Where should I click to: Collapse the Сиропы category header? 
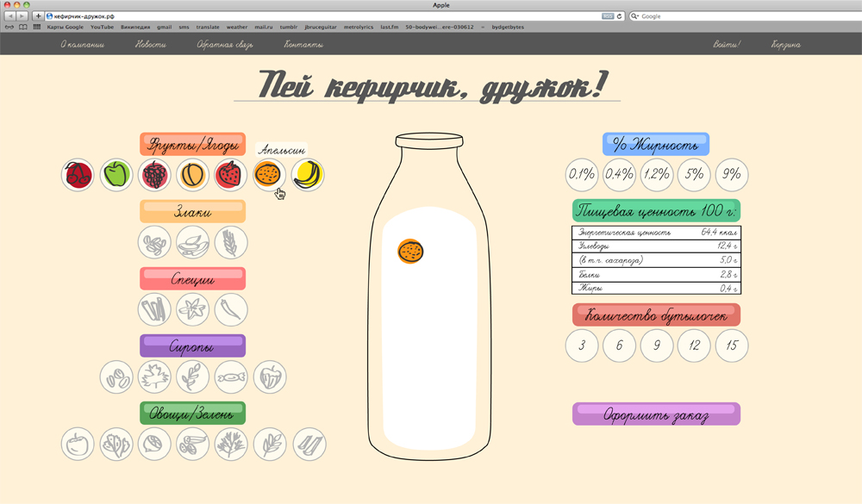[193, 345]
